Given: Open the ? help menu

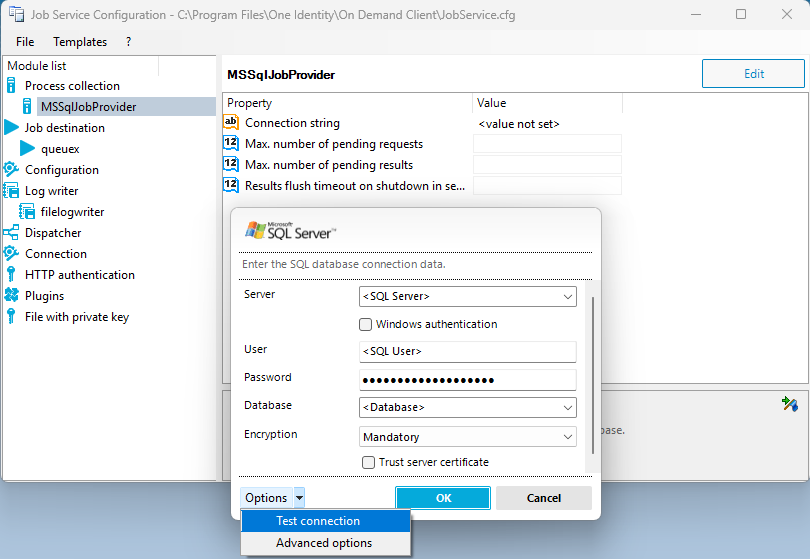Looking at the screenshot, I should click(129, 42).
